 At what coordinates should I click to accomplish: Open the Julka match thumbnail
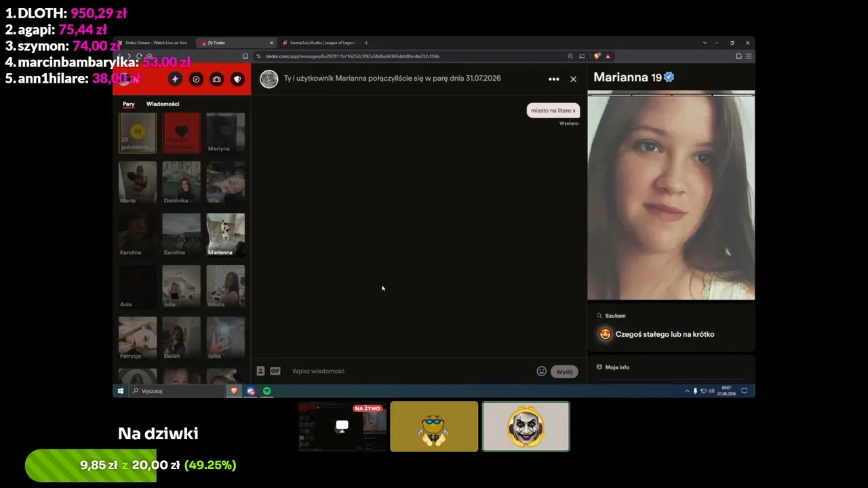coord(225,338)
